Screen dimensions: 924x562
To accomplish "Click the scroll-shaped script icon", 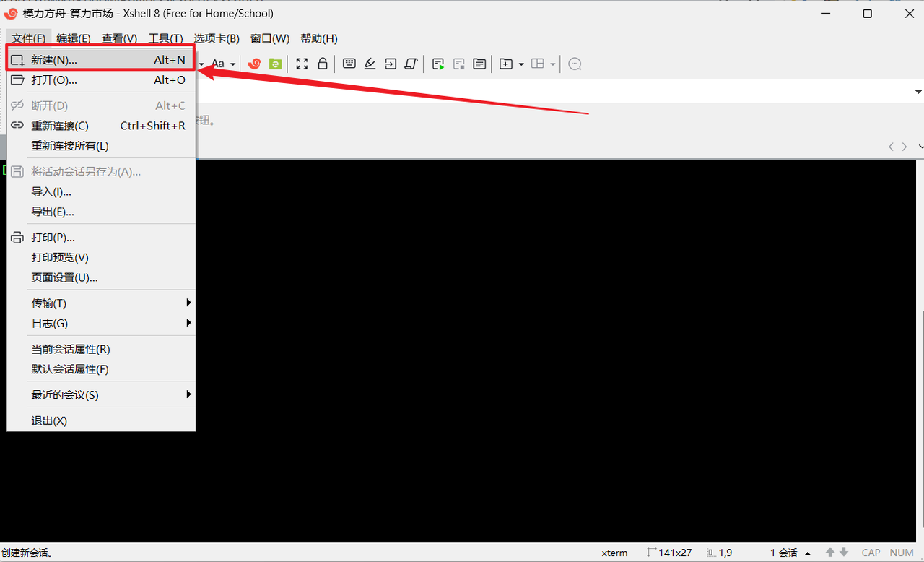I will click(411, 64).
